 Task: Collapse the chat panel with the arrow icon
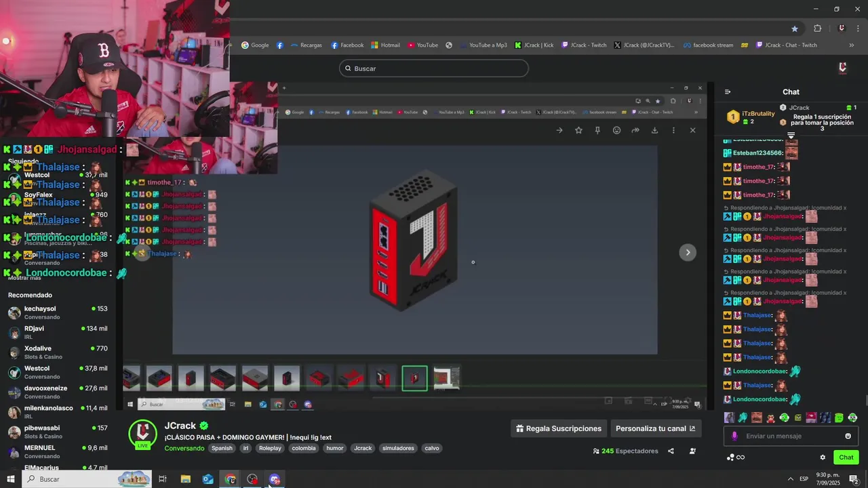[728, 92]
